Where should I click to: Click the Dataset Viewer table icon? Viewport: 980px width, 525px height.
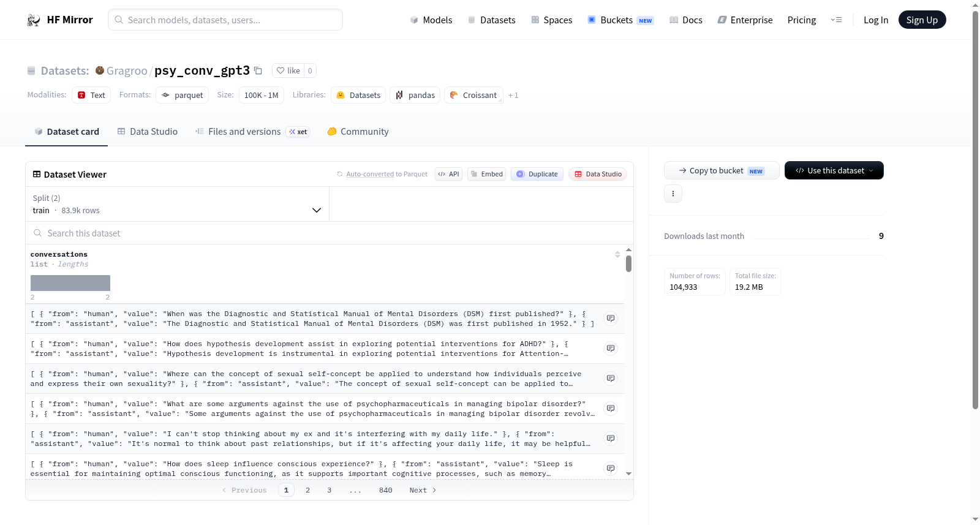point(37,174)
